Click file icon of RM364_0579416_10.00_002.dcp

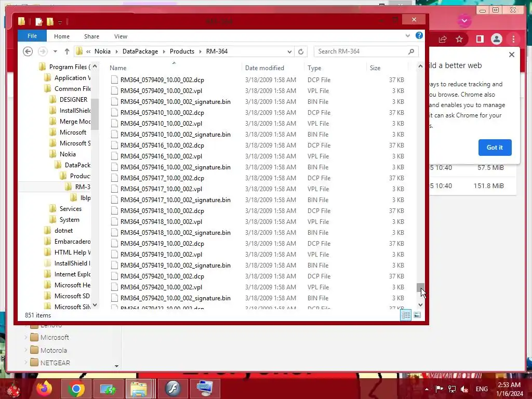tap(115, 145)
